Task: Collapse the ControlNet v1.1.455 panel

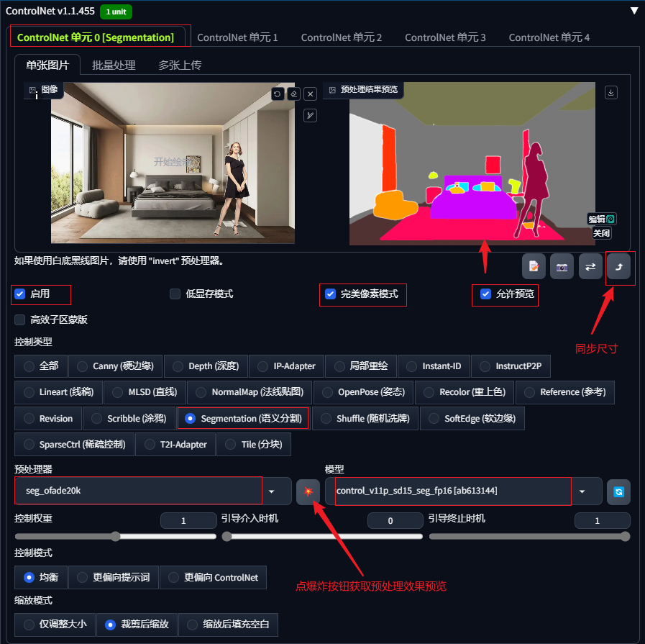Action: click(x=634, y=11)
